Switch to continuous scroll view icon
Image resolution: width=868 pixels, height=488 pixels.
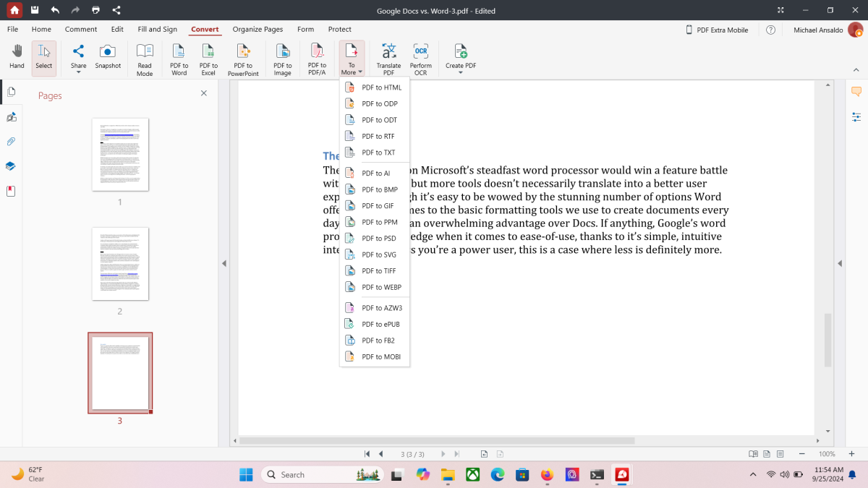(780, 454)
